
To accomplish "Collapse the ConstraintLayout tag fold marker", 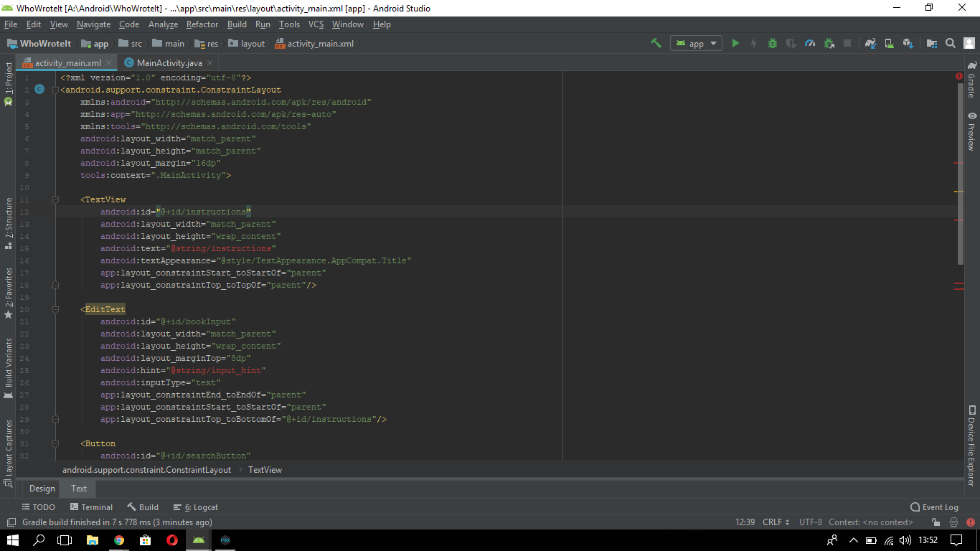I will (55, 90).
